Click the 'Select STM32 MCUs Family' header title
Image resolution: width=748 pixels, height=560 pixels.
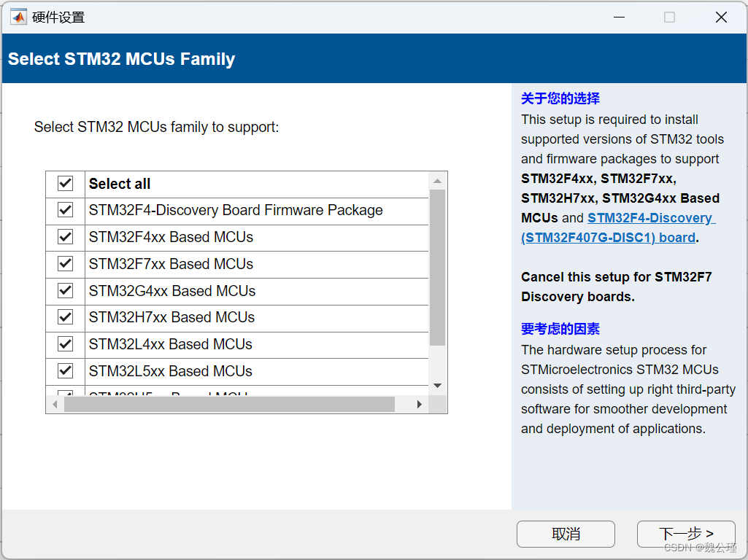click(x=122, y=59)
